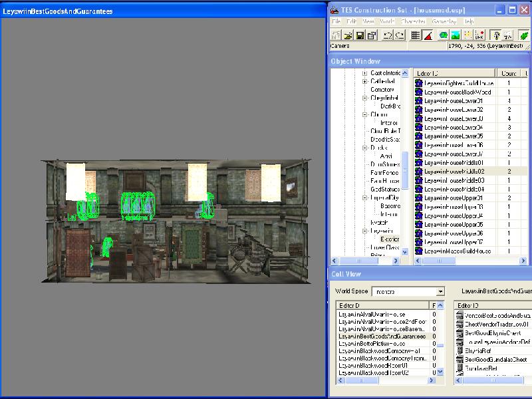
Task: Select FarmFence in the object tree
Action: (x=384, y=173)
